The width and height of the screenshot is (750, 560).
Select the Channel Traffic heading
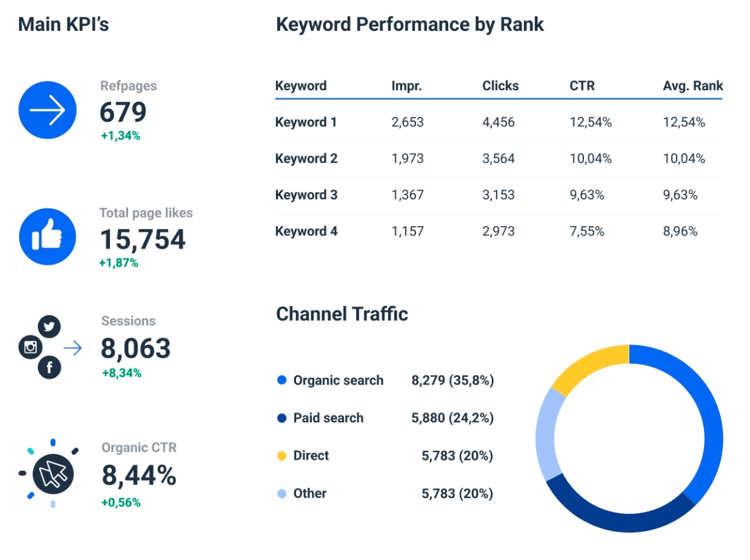pos(342,314)
